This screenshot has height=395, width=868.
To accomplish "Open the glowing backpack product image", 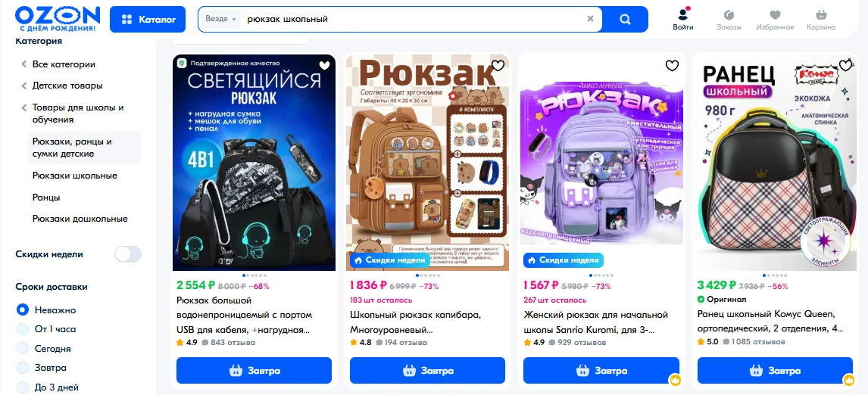I will [x=254, y=163].
